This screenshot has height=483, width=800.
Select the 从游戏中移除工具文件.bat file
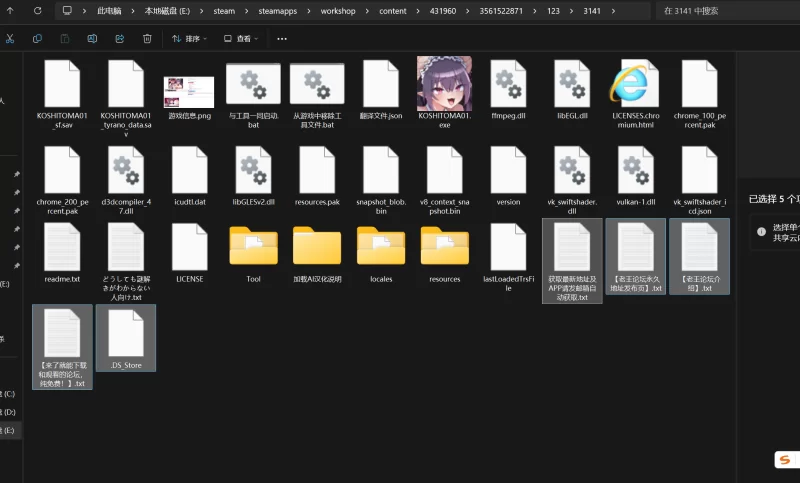coord(317,94)
